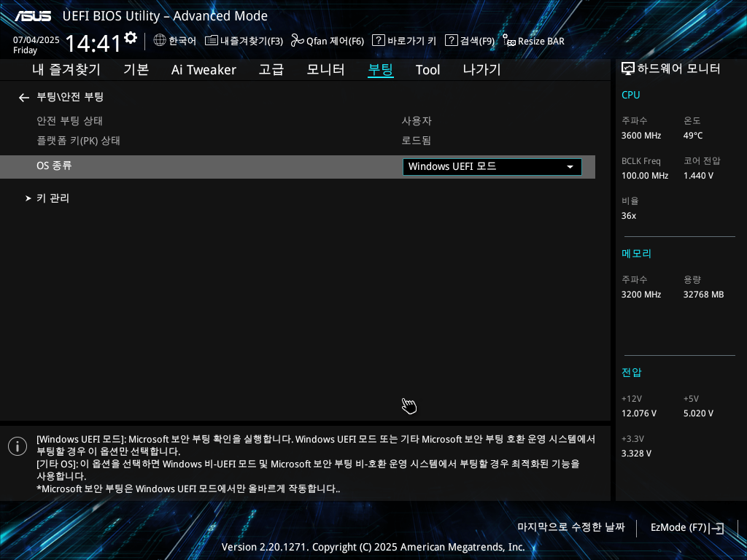Open the 바로가기 키 hotkeys help
This screenshot has height=560, width=747.
[x=404, y=41]
